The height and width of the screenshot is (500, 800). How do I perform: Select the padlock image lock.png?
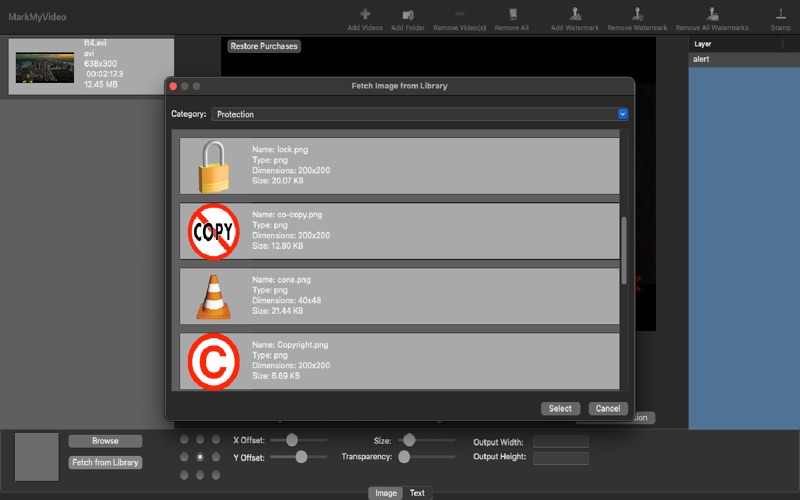[399, 166]
